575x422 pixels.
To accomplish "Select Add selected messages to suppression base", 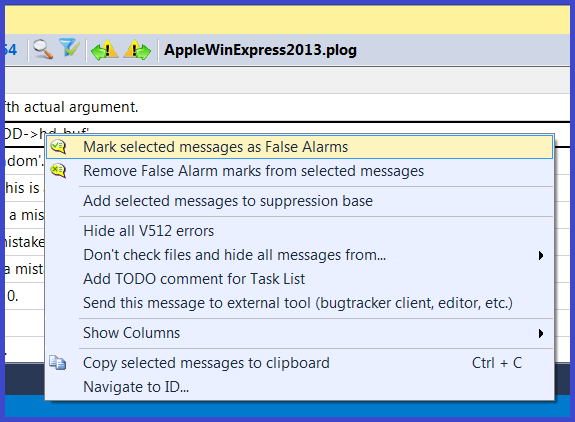I will [300, 201].
